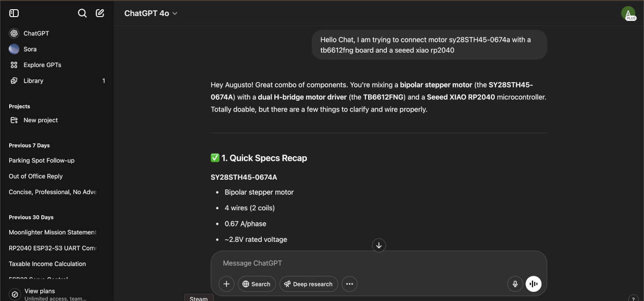Viewport: 644px width, 301px height.
Task: Toggle Deep research mode
Action: tap(309, 284)
